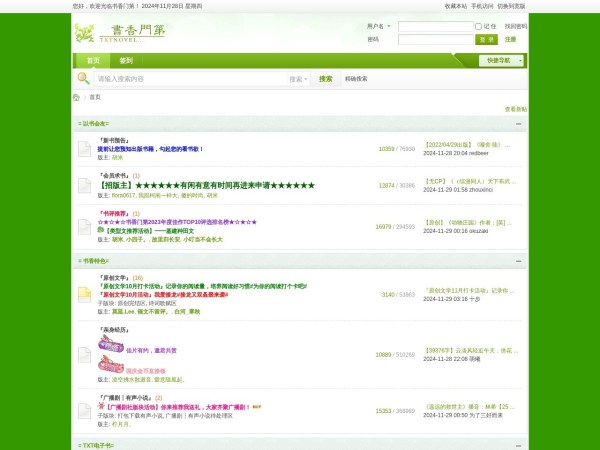Open the 用户名 login type dropdown
This screenshot has width=600, height=450.
click(x=379, y=26)
